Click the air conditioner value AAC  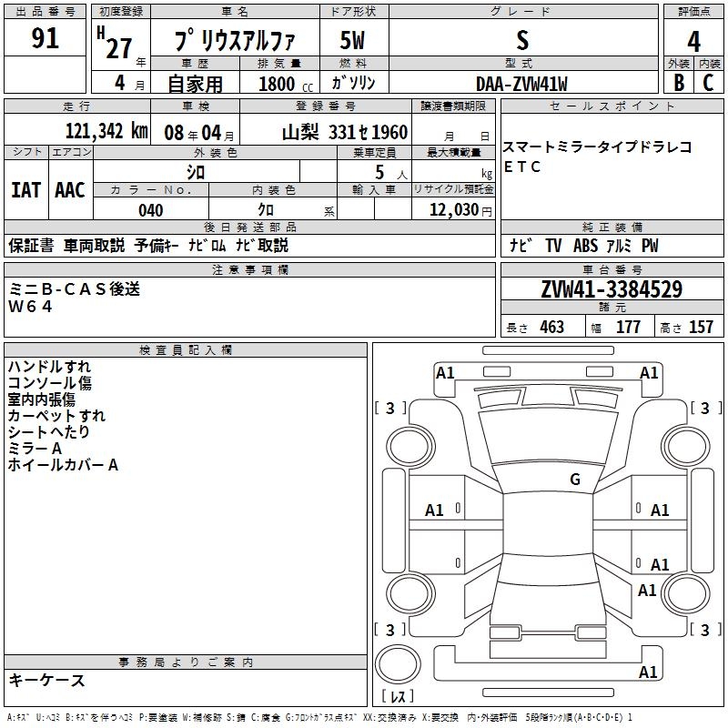[70, 190]
